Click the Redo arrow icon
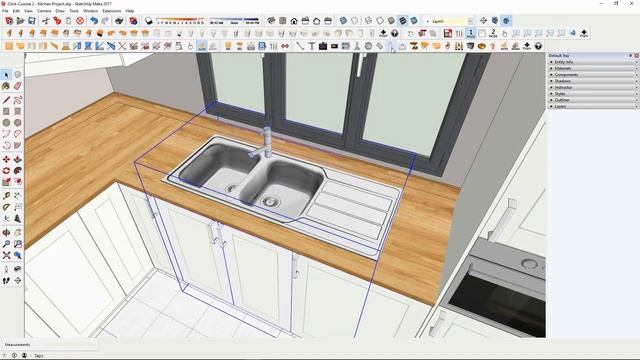Image resolution: width=640 pixels, height=360 pixels. pyautogui.click(x=105, y=20)
